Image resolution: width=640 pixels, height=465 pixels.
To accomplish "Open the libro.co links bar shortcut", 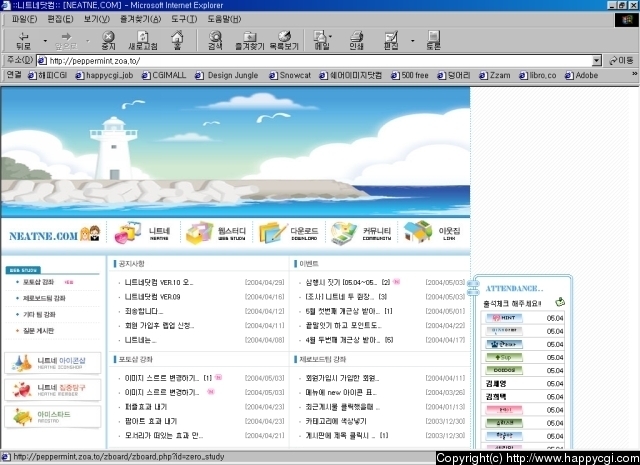I will click(x=538, y=76).
